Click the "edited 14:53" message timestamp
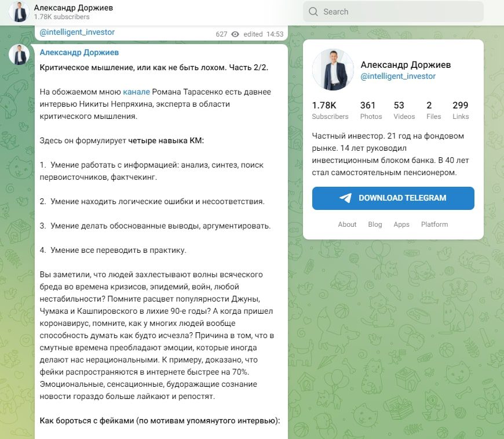The height and width of the screenshot is (439, 504). click(x=264, y=34)
